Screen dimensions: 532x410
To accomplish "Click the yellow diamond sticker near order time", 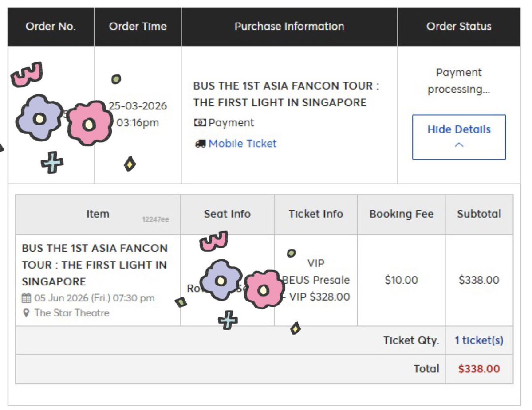I will click(x=130, y=164).
